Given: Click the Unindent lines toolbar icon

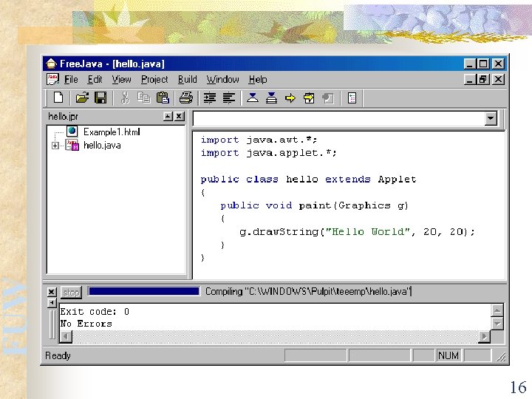Looking at the screenshot, I should click(x=229, y=98).
